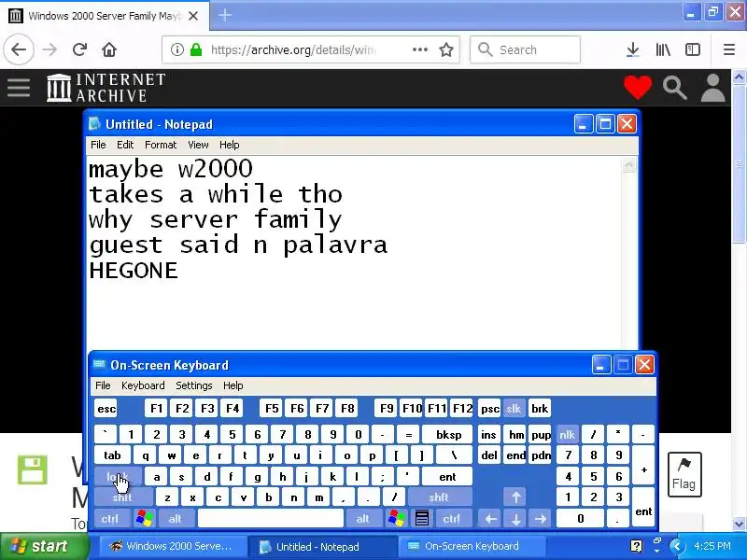Toggle the left alt key
This screenshot has height=560, width=747.
point(176,518)
